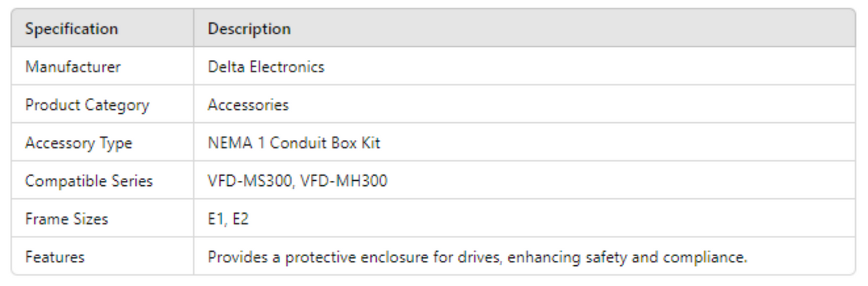
Task: Click the E1 frame size text
Action: (x=216, y=219)
